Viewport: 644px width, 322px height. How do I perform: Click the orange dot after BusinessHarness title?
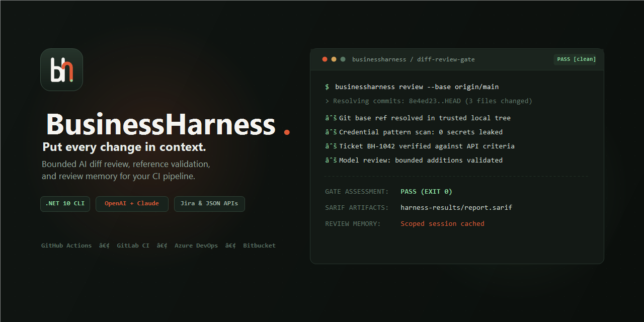[287, 132]
